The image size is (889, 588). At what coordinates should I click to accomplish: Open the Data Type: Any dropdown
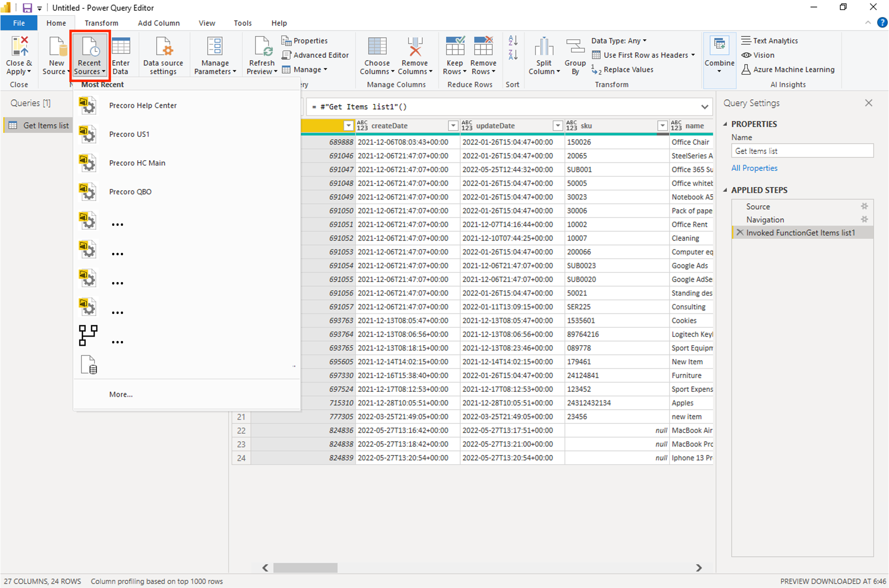point(619,40)
